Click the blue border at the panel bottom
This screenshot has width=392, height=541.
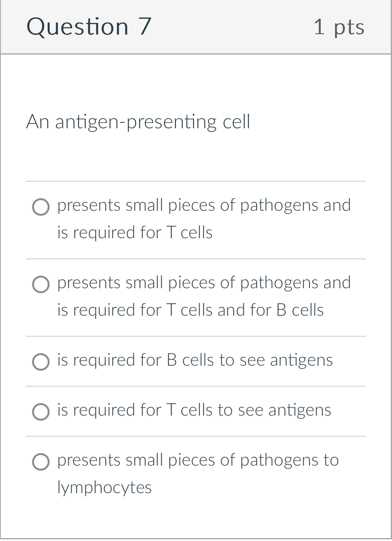(x=196, y=538)
